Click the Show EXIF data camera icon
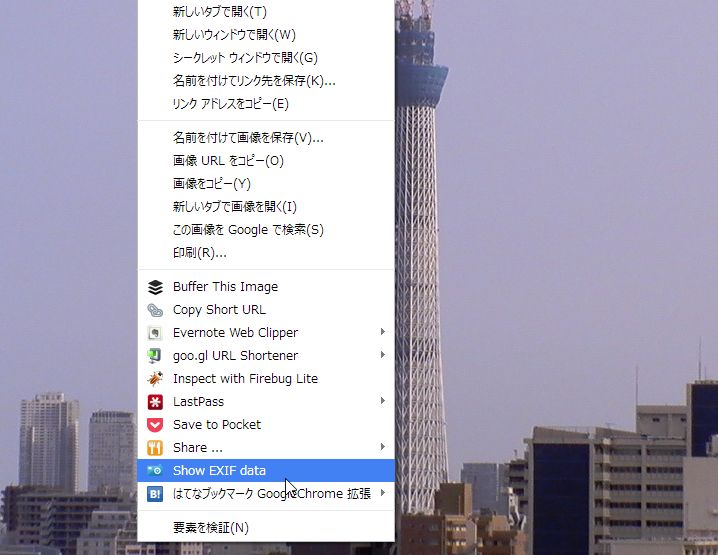Viewport: 718px width, 555px height. click(155, 470)
